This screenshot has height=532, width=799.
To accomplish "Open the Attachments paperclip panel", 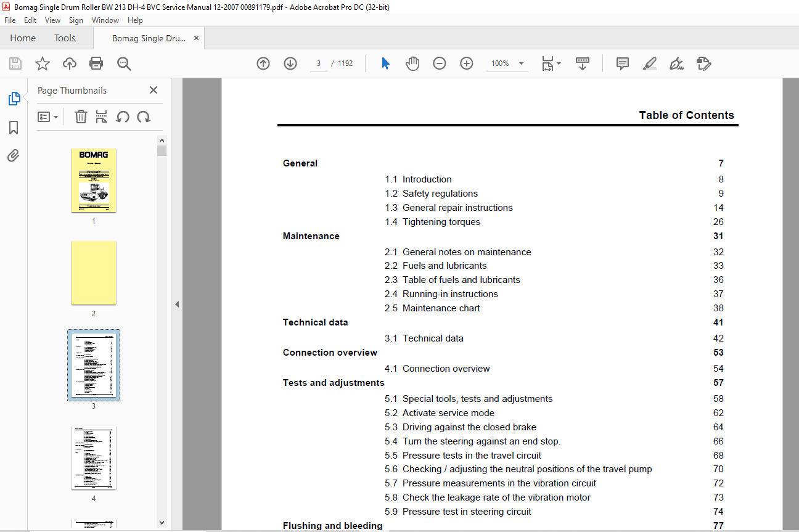I will [14, 155].
